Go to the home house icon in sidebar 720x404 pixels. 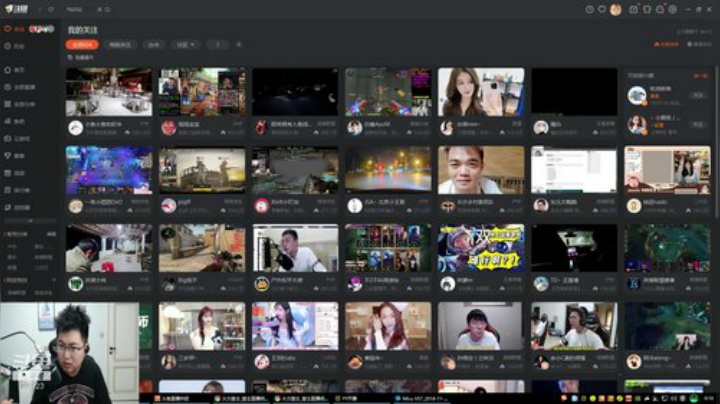tap(14, 70)
